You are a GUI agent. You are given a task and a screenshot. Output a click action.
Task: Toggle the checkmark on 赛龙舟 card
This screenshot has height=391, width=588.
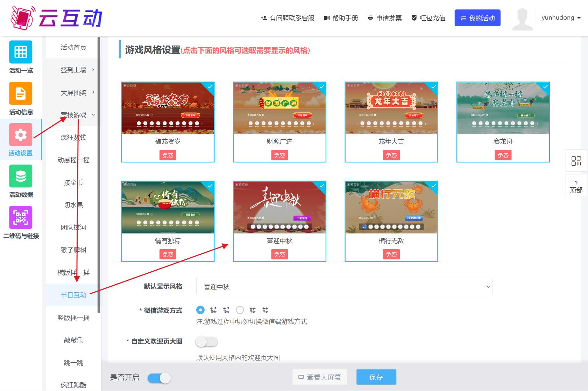pyautogui.click(x=545, y=86)
